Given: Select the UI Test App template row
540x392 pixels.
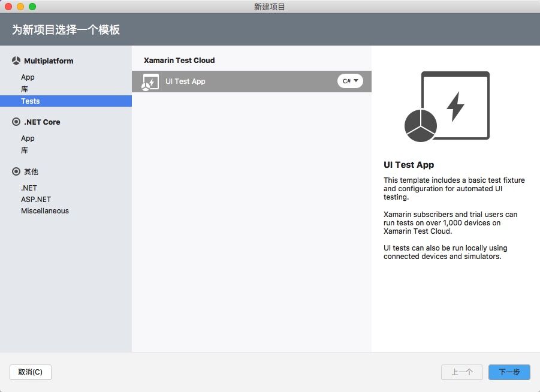Looking at the screenshot, I should tap(240, 82).
